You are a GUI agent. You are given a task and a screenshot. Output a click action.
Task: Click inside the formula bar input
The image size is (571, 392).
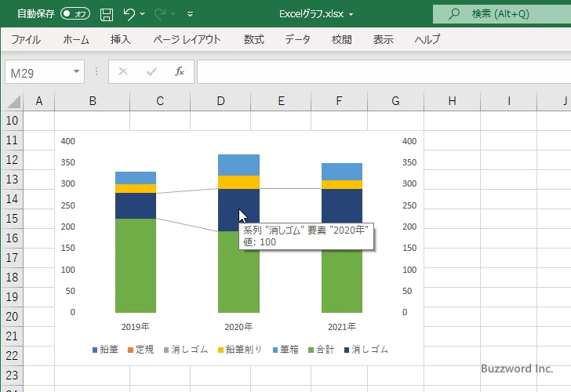click(384, 72)
